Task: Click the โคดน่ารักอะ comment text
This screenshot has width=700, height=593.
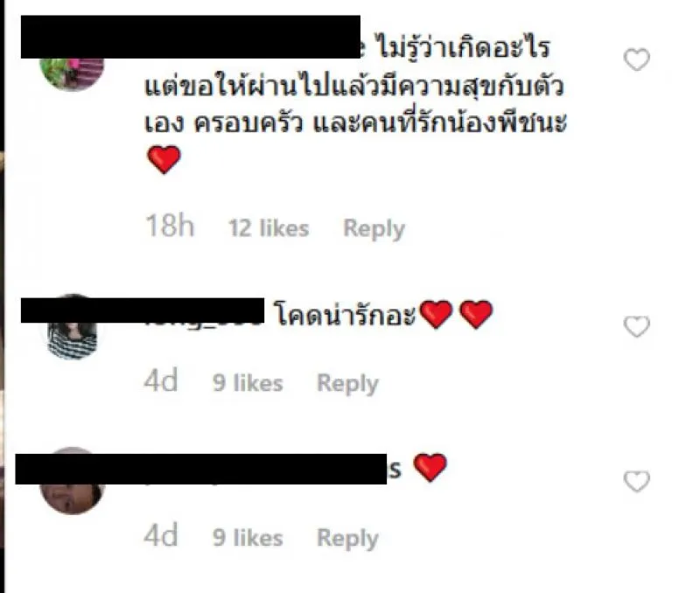Action: [345, 314]
